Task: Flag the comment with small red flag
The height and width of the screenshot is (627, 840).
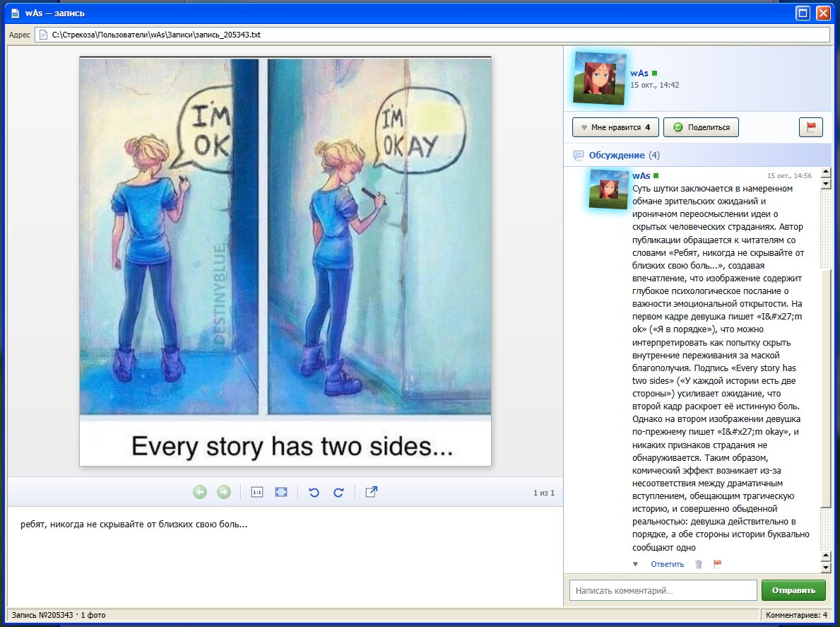Action: (x=717, y=563)
